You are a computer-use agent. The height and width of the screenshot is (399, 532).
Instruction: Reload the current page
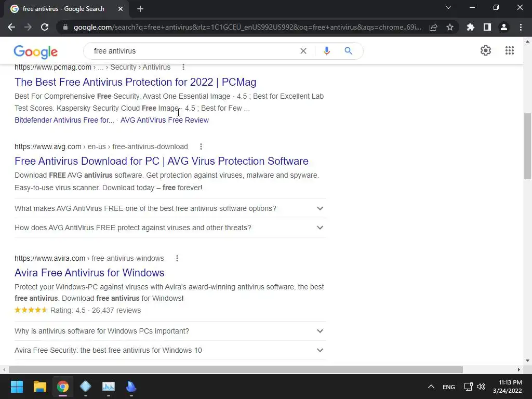[45, 27]
